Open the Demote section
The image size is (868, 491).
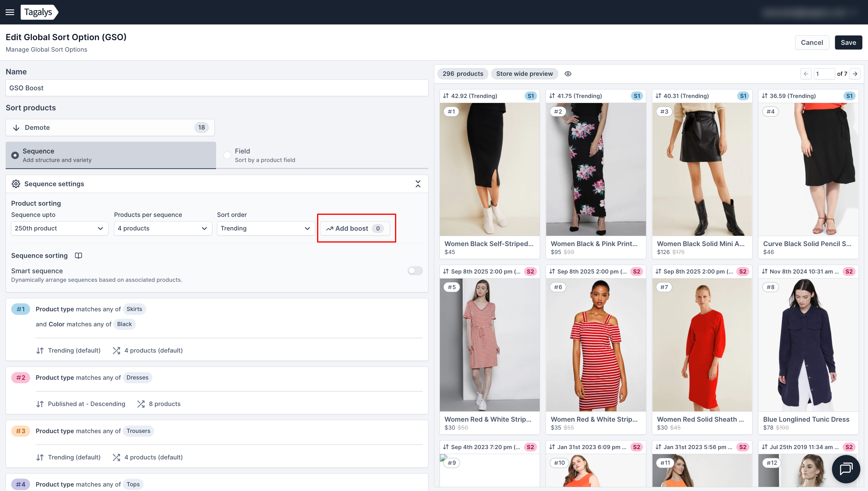click(x=110, y=127)
